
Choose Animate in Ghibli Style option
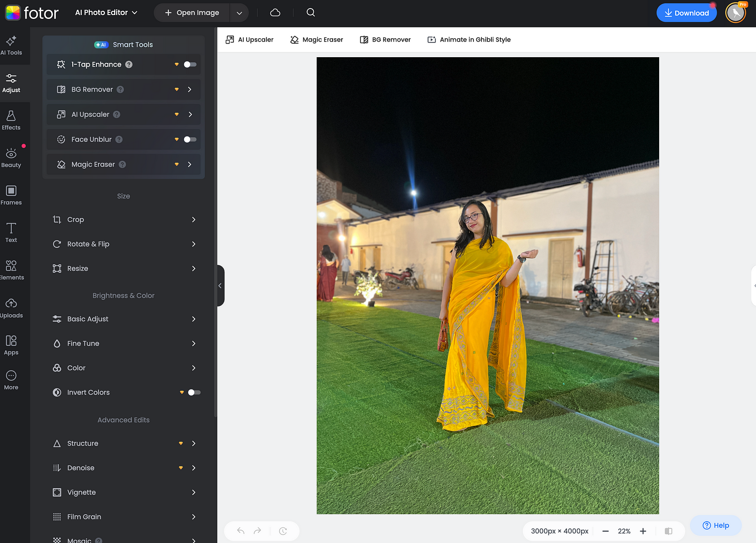tap(469, 40)
